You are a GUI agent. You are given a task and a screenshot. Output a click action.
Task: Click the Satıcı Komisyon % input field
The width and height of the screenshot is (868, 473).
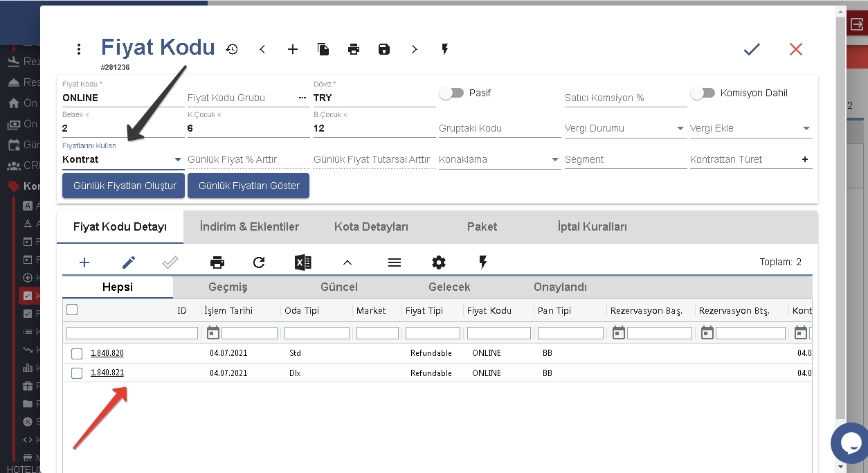[625, 98]
